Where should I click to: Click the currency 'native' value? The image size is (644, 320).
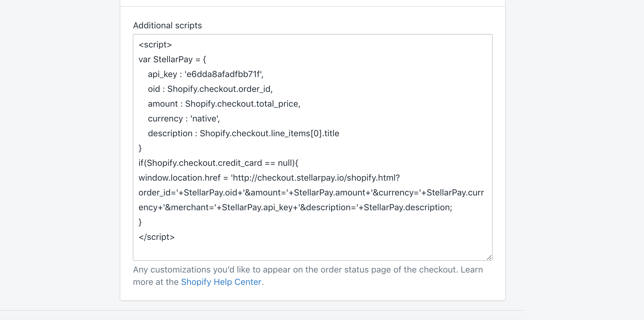coord(205,119)
